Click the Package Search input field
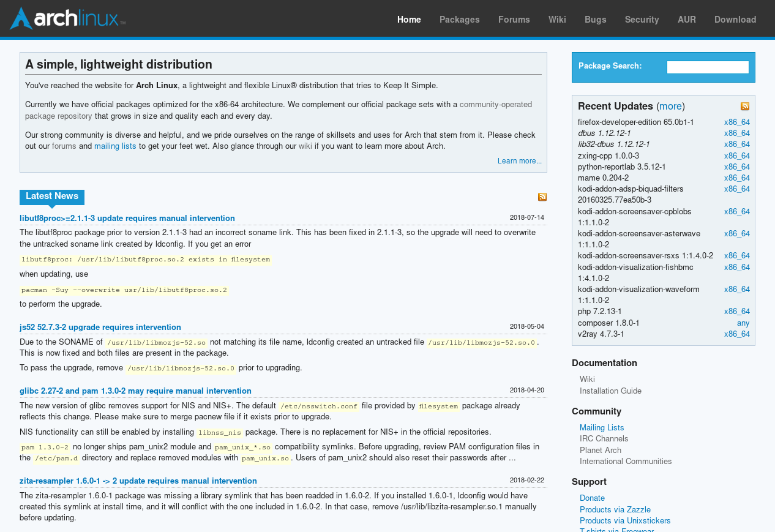This screenshot has width=775, height=532. [707, 67]
